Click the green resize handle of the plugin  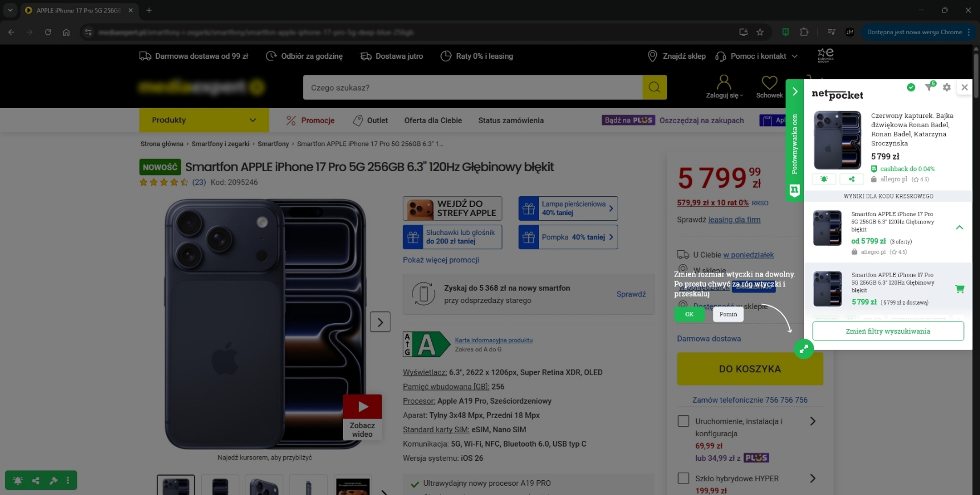coord(803,349)
